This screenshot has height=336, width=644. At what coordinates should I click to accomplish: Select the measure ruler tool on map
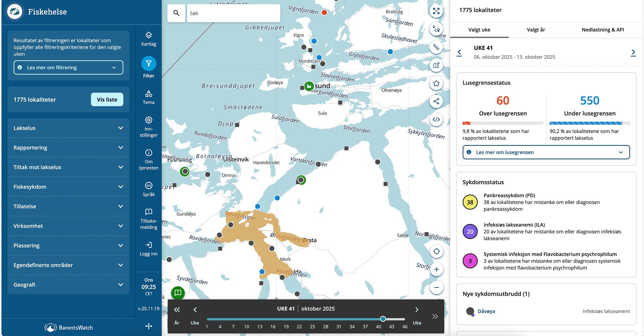click(x=436, y=47)
